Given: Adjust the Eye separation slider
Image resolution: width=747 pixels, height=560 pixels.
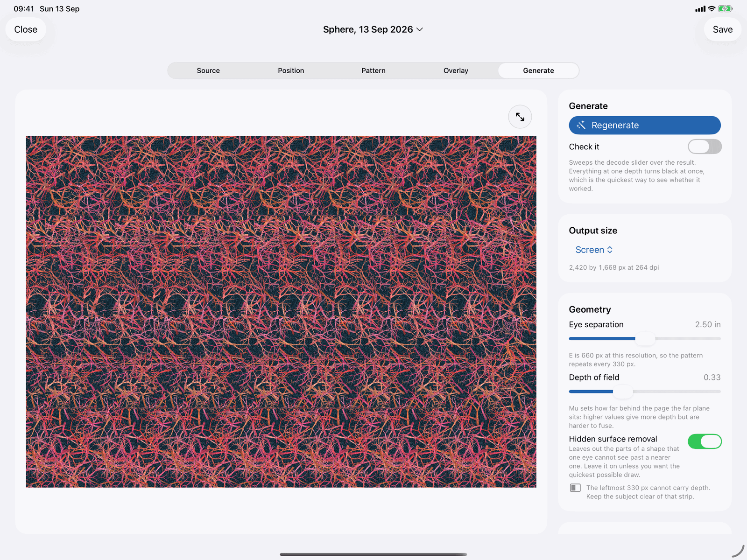Looking at the screenshot, I should pos(645,338).
